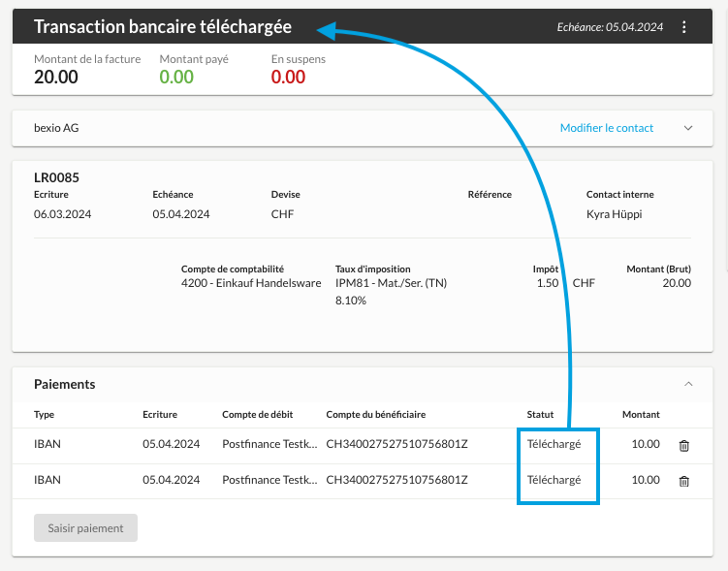Expand the bexio AG contact panel
728x571 pixels.
pos(688,128)
